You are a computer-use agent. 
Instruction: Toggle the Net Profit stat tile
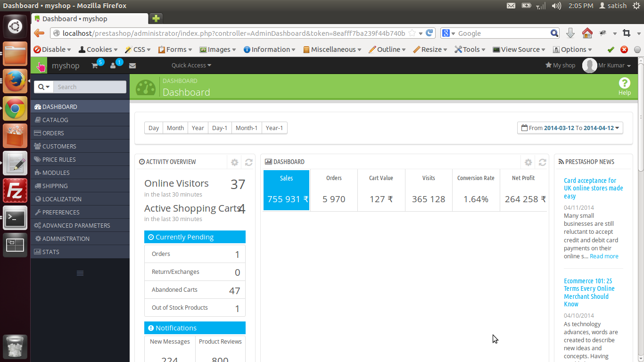click(523, 190)
